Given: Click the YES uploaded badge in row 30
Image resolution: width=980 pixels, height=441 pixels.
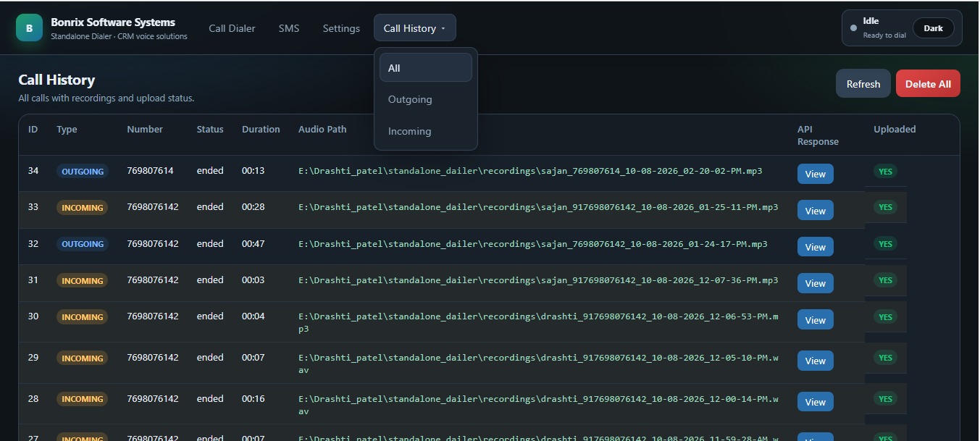Looking at the screenshot, I should 885,317.
